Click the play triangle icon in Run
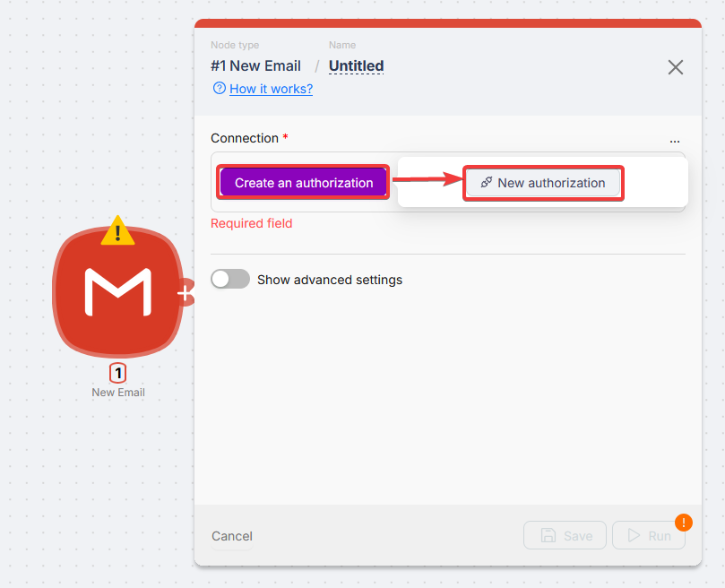725x588 pixels. (634, 536)
